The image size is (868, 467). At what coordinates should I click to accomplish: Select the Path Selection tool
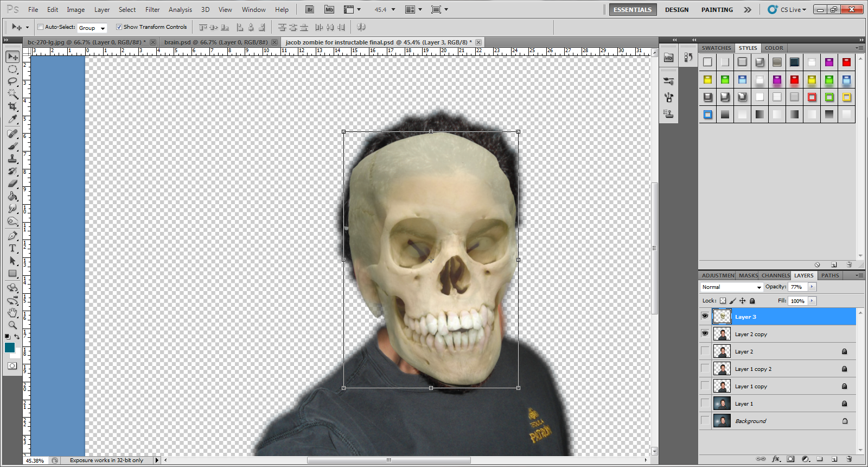point(13,261)
